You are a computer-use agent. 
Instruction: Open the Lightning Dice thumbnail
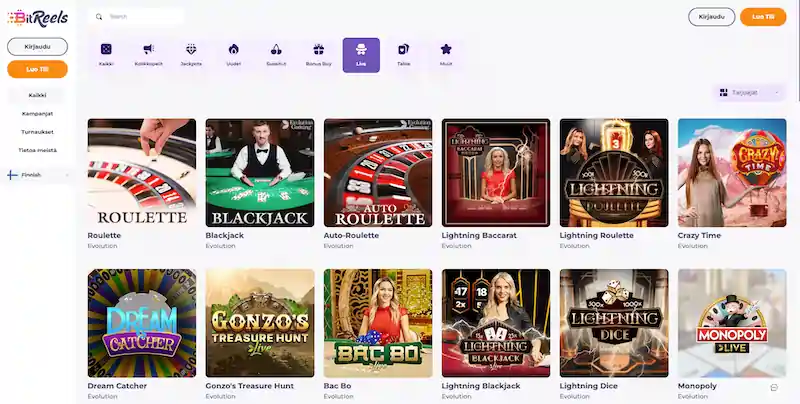pos(614,323)
